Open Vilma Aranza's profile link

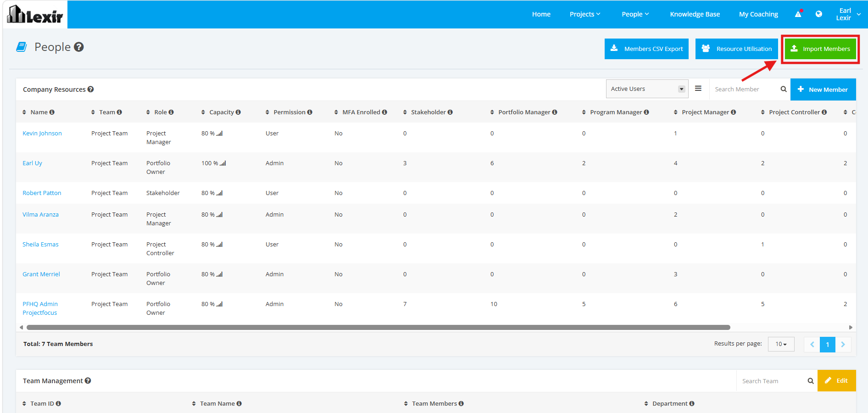tap(40, 215)
